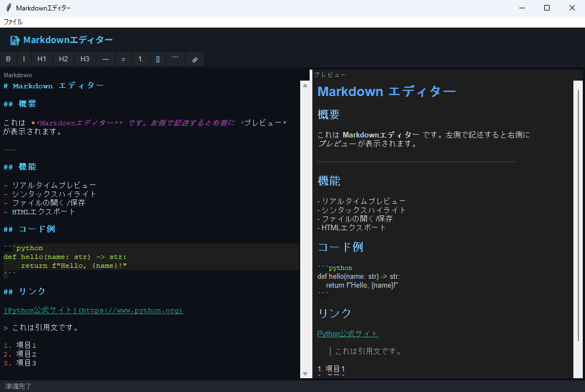Click the '## 概要' heading in the editor
The image size is (585, 392).
[20, 104]
